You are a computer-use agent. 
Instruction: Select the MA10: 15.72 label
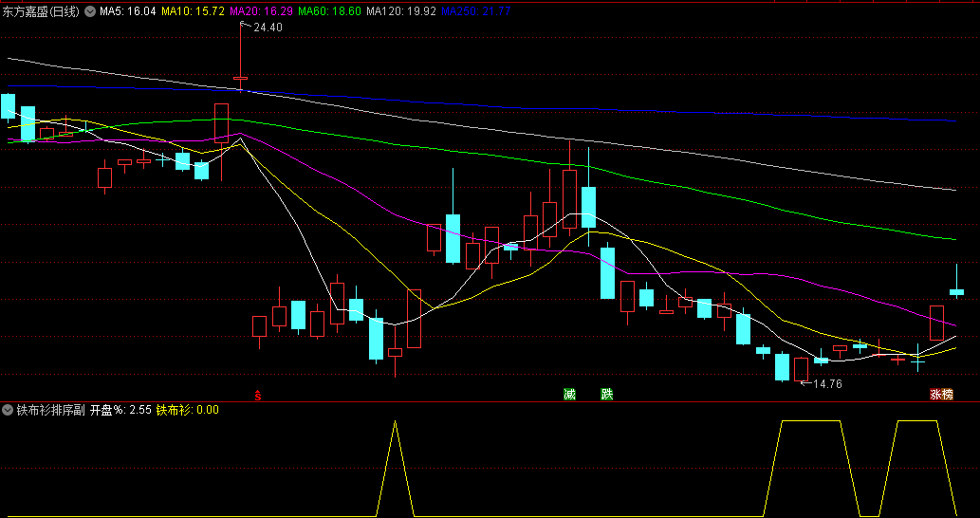[x=194, y=11]
